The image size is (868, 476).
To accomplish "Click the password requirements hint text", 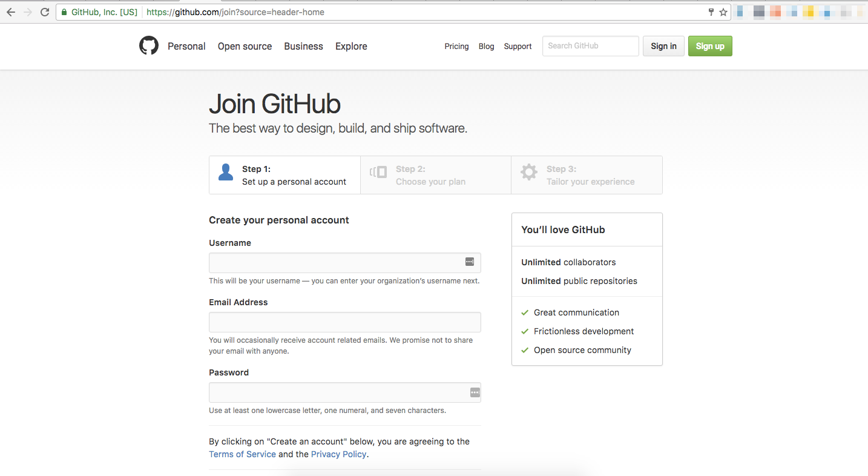I will [327, 411].
